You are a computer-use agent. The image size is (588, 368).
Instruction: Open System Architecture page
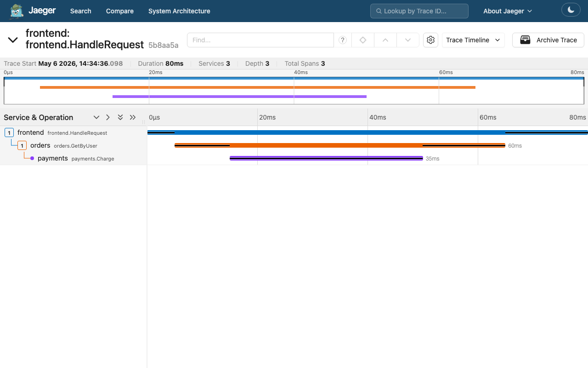click(x=179, y=11)
